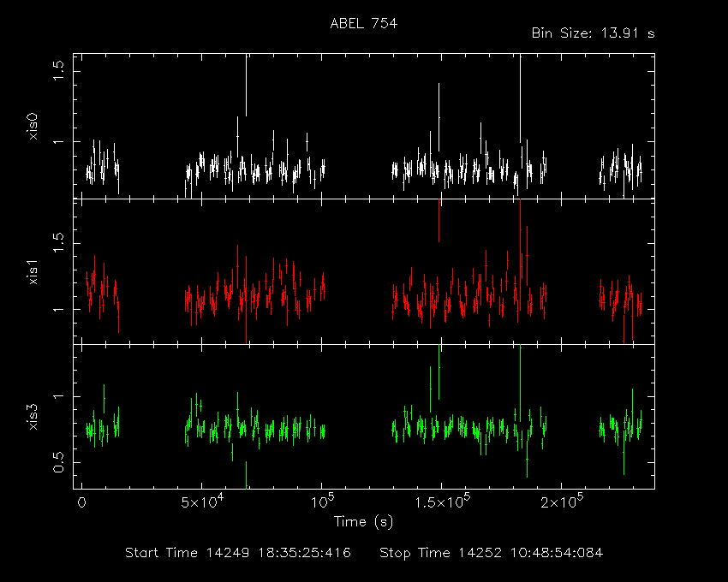Click the 1.5 tick label on xis1 axis
This screenshot has width=728, height=582.
coord(59,243)
